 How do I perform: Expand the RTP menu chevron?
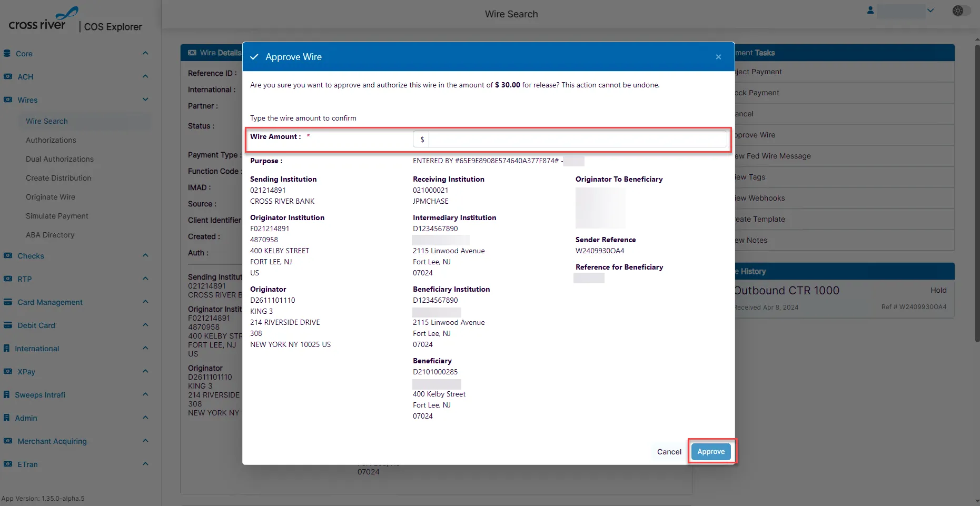(145, 279)
